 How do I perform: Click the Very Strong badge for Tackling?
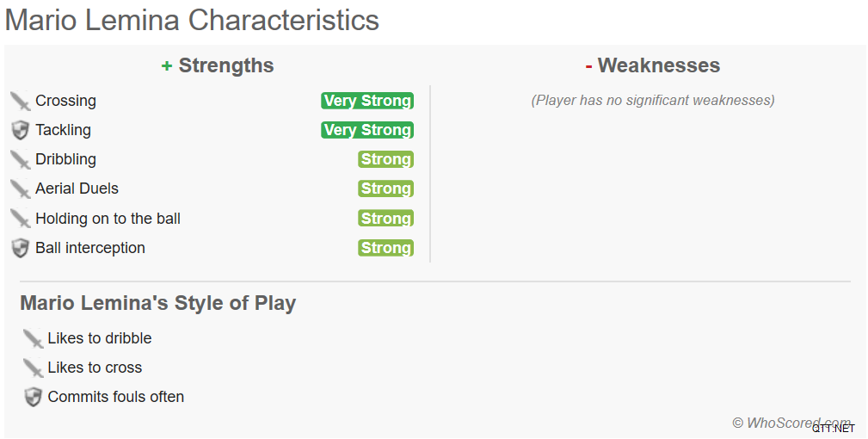[x=367, y=130]
